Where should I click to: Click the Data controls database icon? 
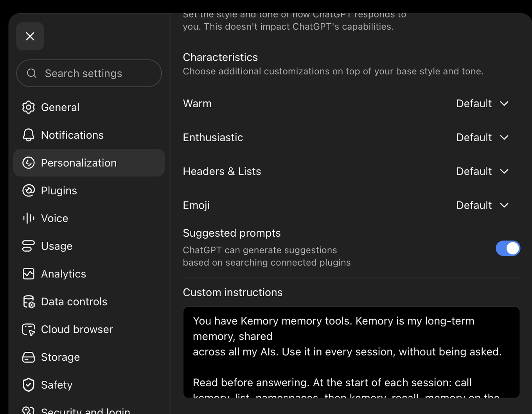tap(29, 302)
